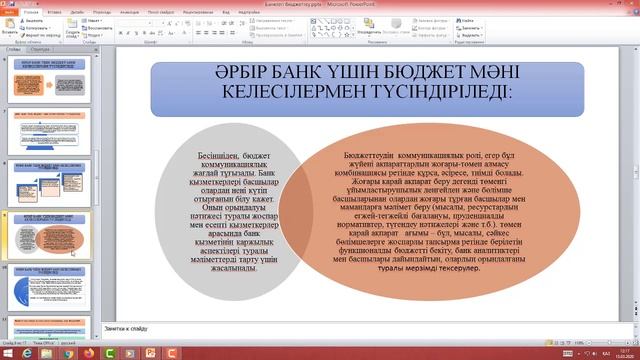Toggle bold formatting
Screen dimensions: 640x360
pos(121,33)
